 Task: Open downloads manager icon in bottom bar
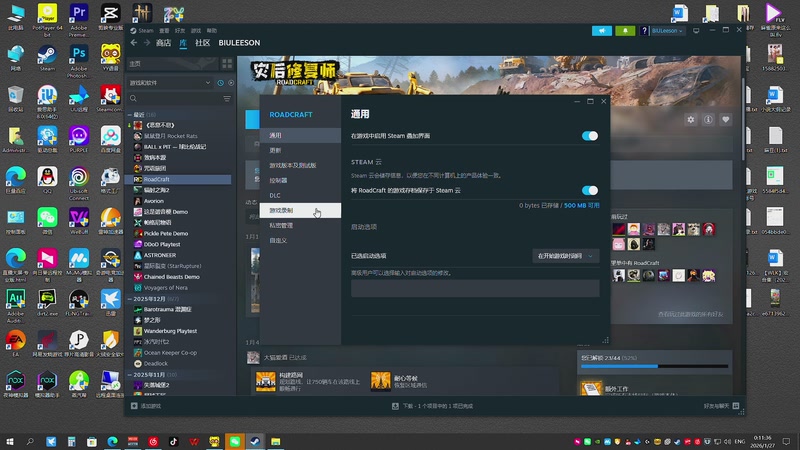(395, 406)
